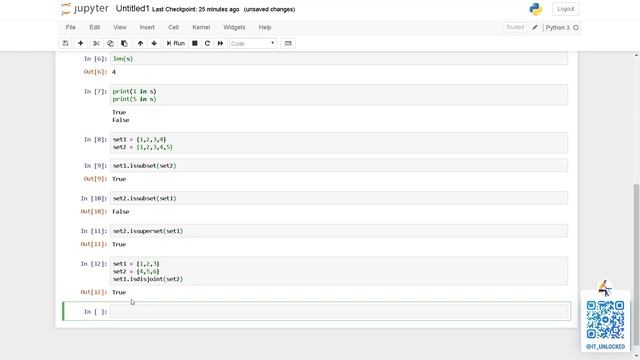640x360 pixels.
Task: Click the Logout button
Action: tap(565, 9)
